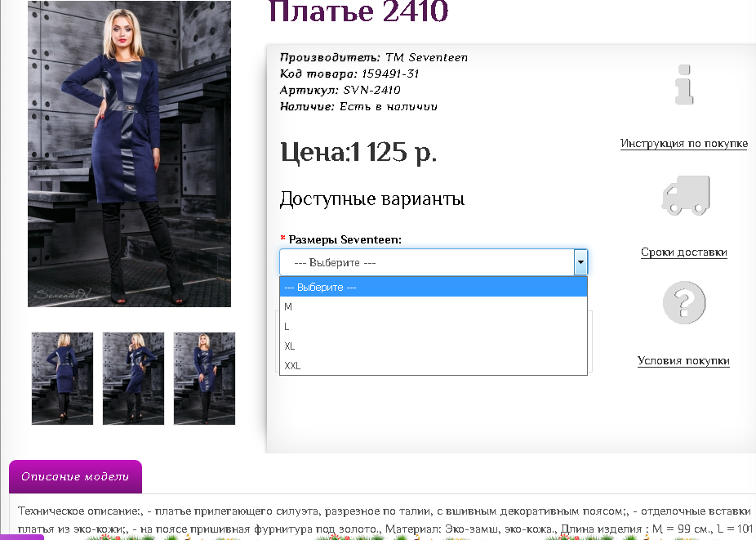The height and width of the screenshot is (540, 756).
Task: Click the Размеры Seventeen select field
Action: tap(434, 262)
